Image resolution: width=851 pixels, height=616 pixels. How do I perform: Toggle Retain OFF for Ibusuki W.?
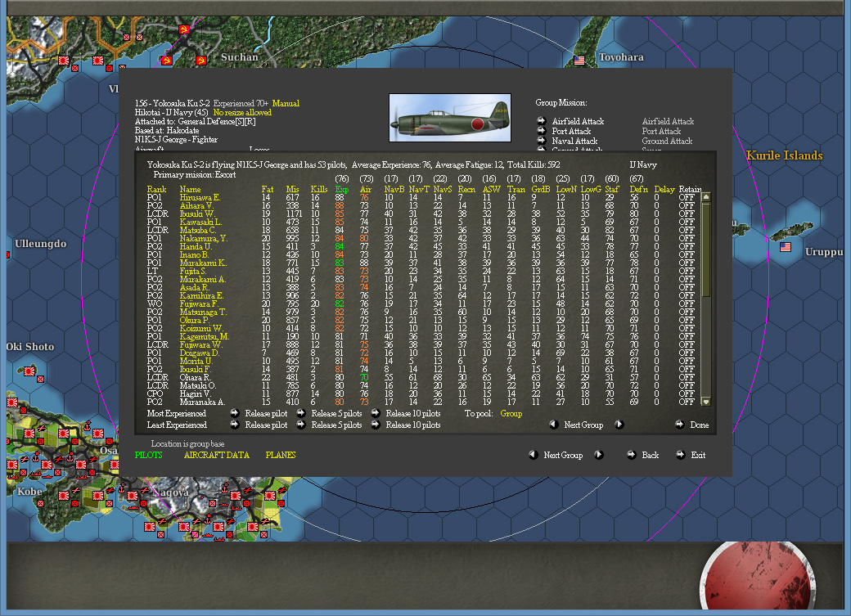687,214
